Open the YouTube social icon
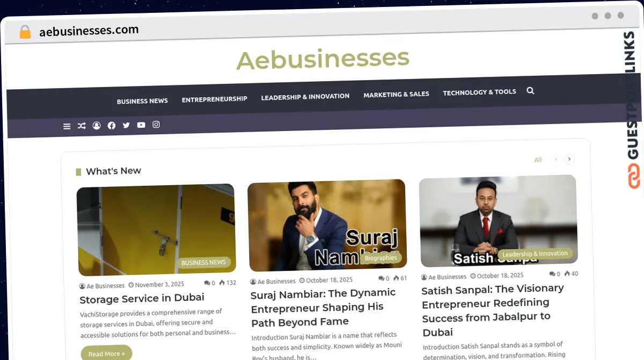644x360 pixels. [141, 125]
